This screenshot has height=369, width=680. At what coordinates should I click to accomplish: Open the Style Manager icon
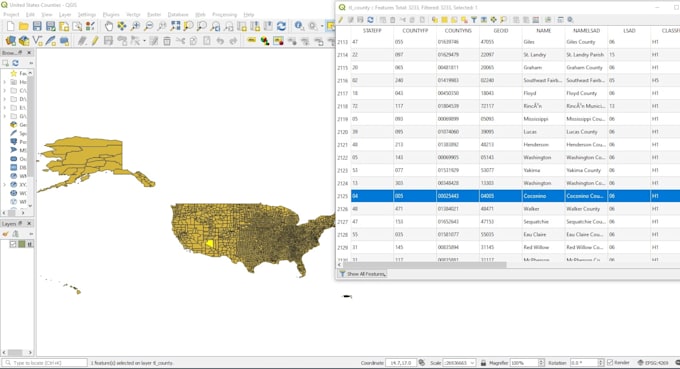[90, 26]
